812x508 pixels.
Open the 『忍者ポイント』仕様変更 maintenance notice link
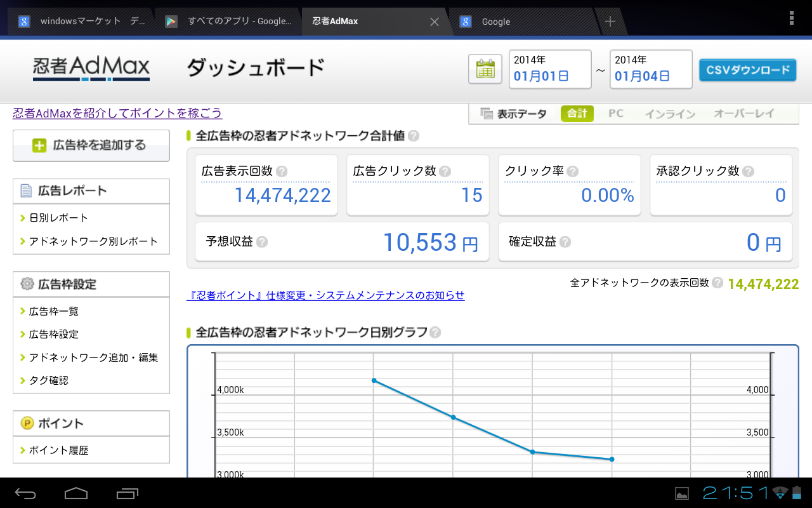pos(325,295)
